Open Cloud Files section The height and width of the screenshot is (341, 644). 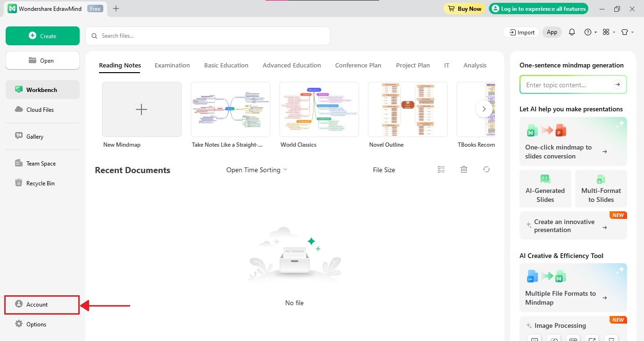click(42, 109)
